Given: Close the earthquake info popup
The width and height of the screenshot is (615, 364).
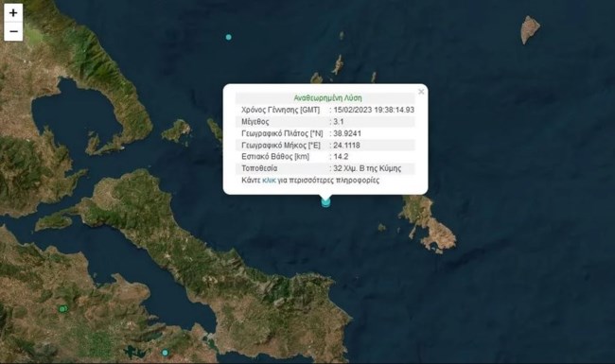Looking at the screenshot, I should pos(421,92).
